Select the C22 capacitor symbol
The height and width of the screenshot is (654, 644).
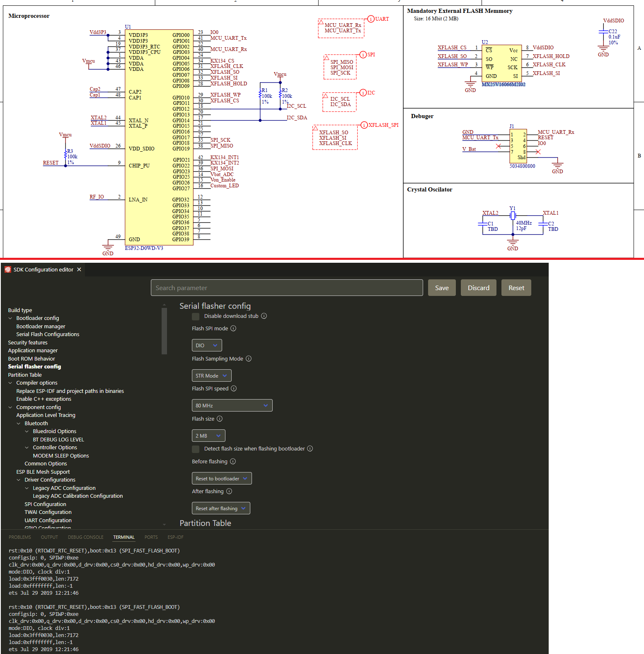coord(603,32)
